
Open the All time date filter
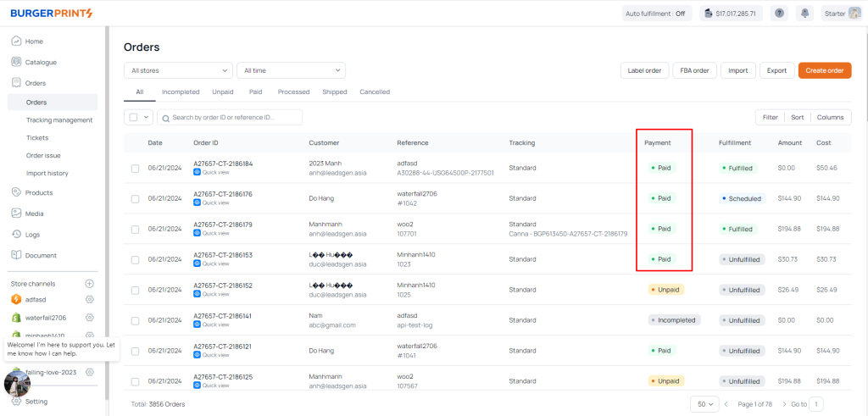point(291,70)
